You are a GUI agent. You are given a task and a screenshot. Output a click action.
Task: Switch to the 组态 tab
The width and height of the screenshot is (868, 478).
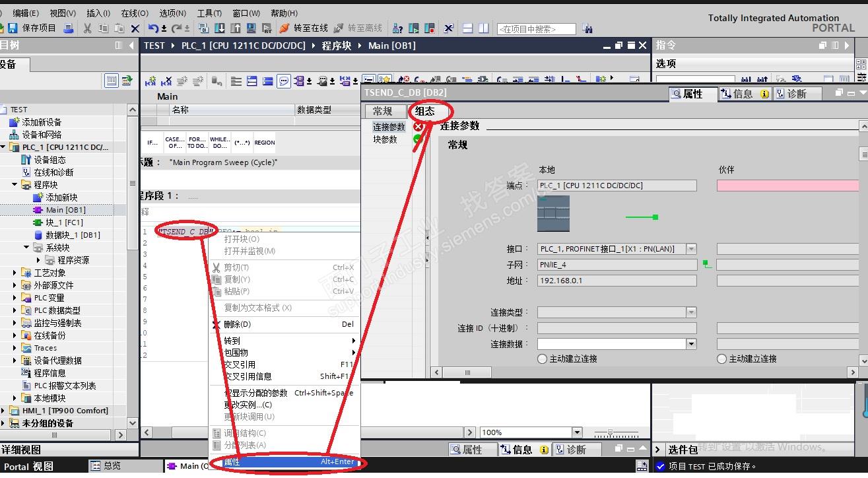pyautogui.click(x=425, y=111)
